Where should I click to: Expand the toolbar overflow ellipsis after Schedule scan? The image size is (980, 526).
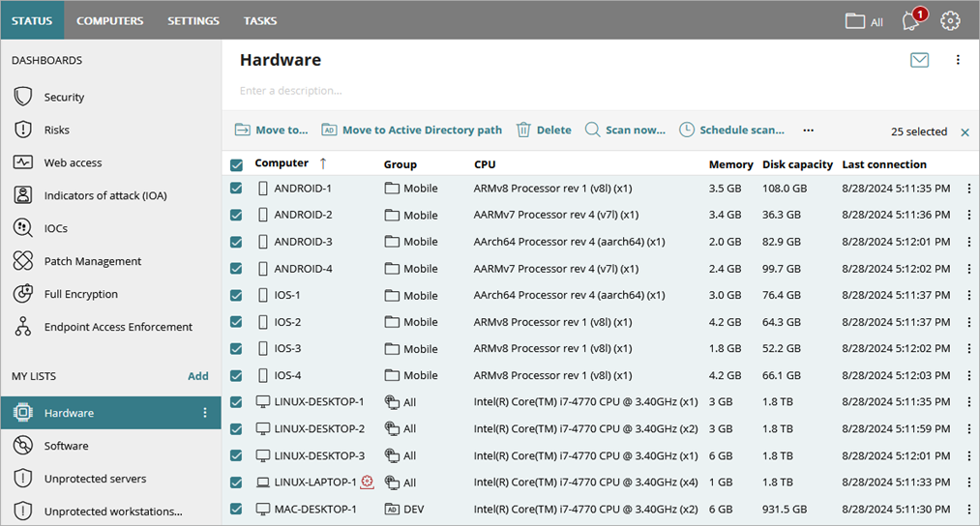(x=809, y=130)
